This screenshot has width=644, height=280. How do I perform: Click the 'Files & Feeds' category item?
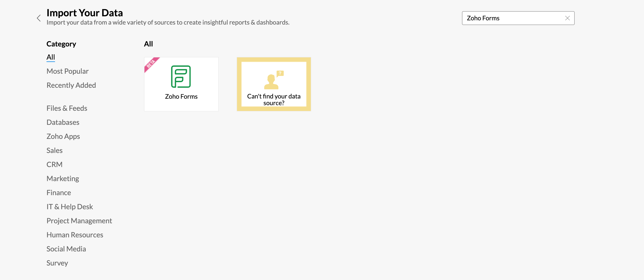[67, 108]
